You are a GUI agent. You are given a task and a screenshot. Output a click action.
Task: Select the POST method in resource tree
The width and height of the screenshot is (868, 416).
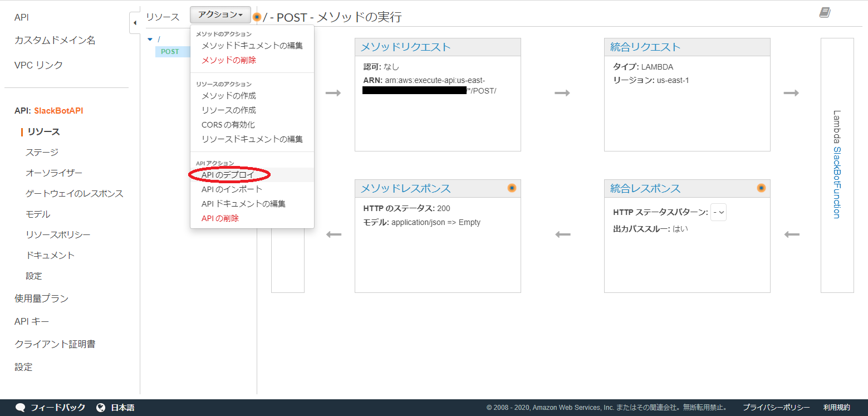pyautogui.click(x=170, y=52)
